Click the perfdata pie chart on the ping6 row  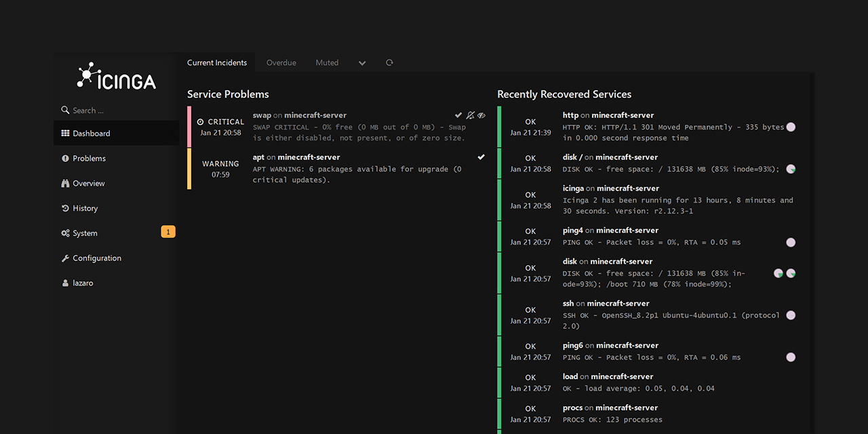point(791,357)
